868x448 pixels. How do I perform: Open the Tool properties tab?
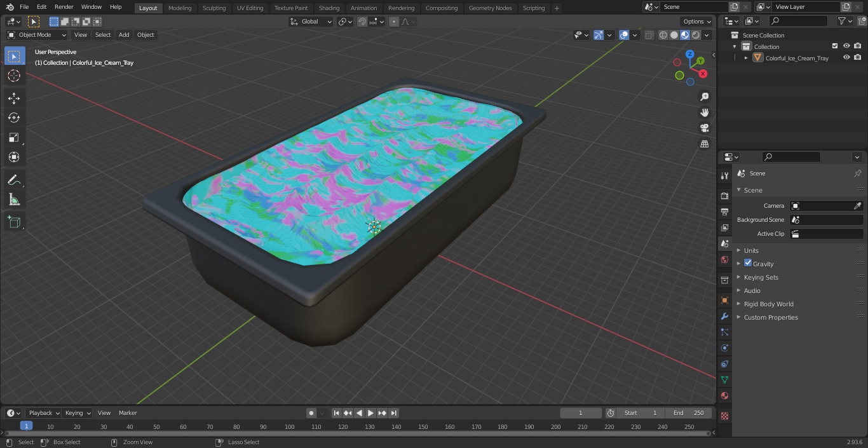click(x=724, y=175)
